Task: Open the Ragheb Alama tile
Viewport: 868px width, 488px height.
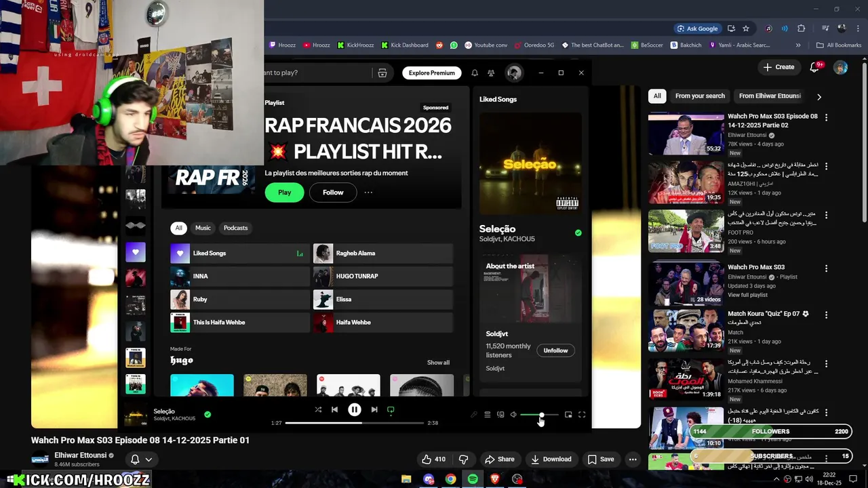Action: (x=382, y=253)
